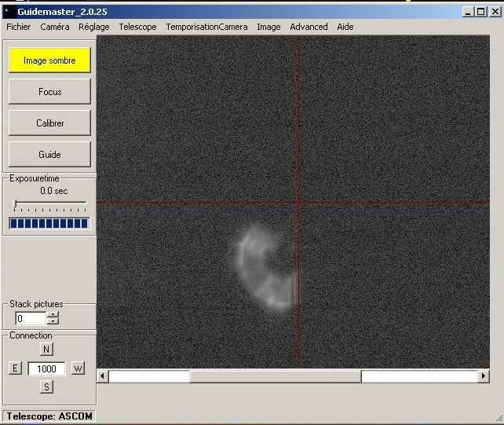
Task: Start calibration with Calibrer button
Action: (49, 123)
